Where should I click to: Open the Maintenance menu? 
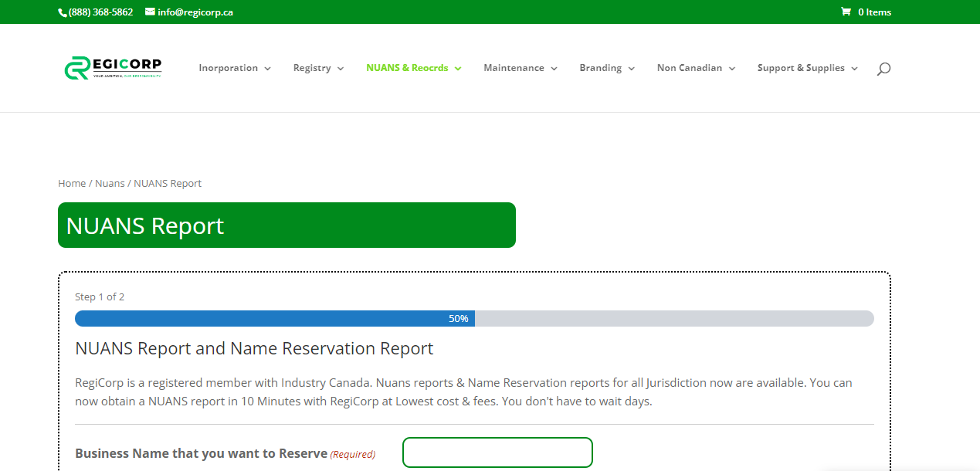tap(521, 68)
